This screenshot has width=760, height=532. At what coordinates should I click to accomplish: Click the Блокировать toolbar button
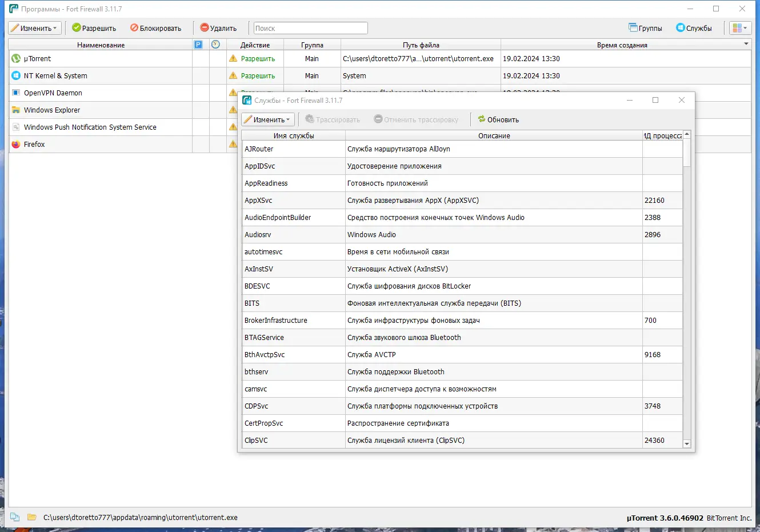[155, 28]
